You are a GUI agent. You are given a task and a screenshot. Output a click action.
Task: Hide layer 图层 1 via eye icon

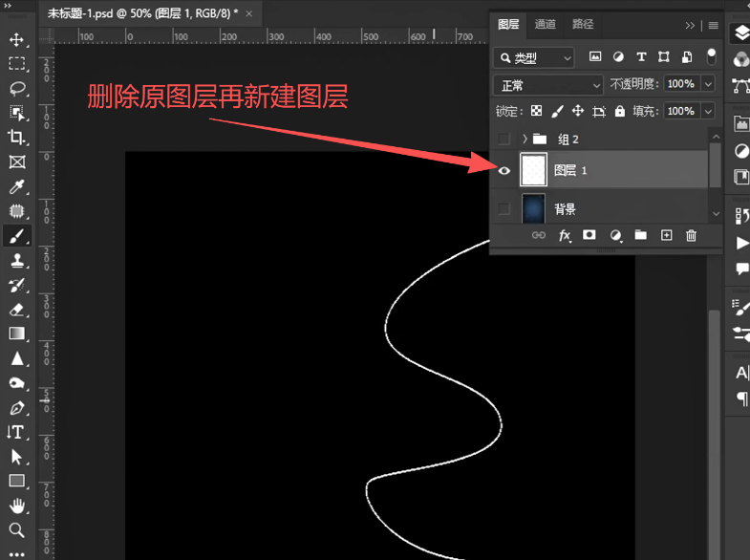tap(504, 171)
